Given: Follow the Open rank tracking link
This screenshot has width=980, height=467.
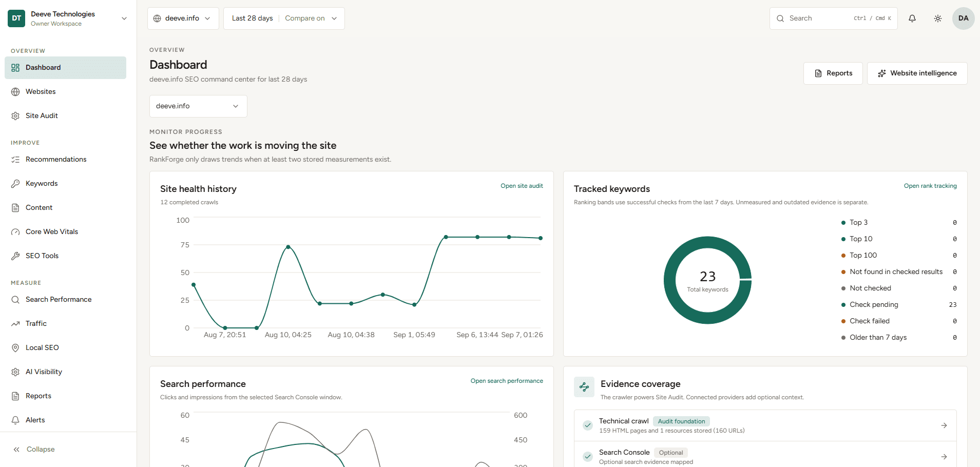Looking at the screenshot, I should click(x=930, y=186).
